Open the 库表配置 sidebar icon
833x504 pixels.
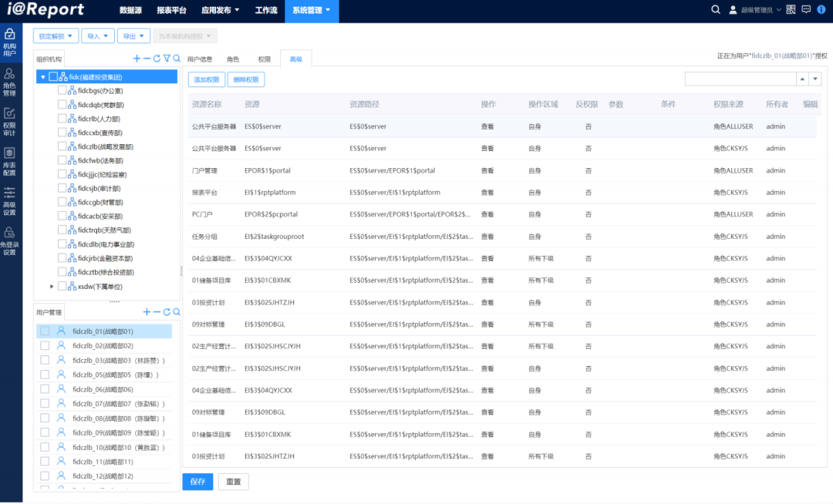(9, 161)
